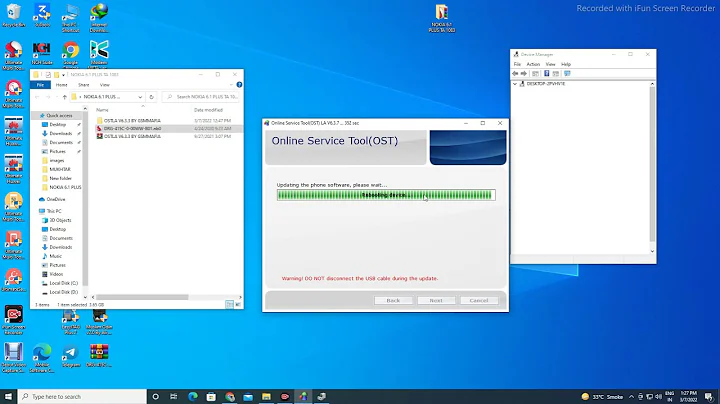Click Device Manager's vertical scrollbar
720x404 pixels.
coord(652,164)
